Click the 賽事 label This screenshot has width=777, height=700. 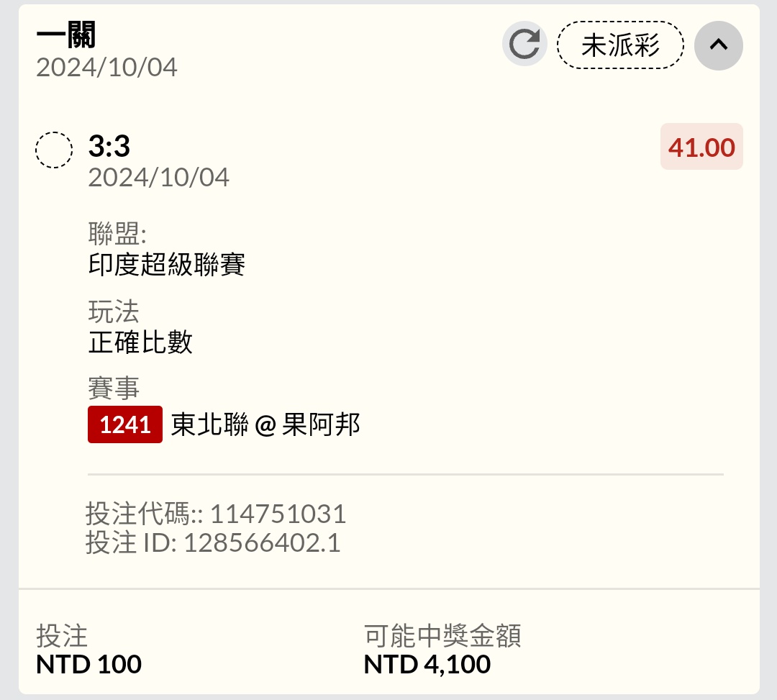pos(114,388)
